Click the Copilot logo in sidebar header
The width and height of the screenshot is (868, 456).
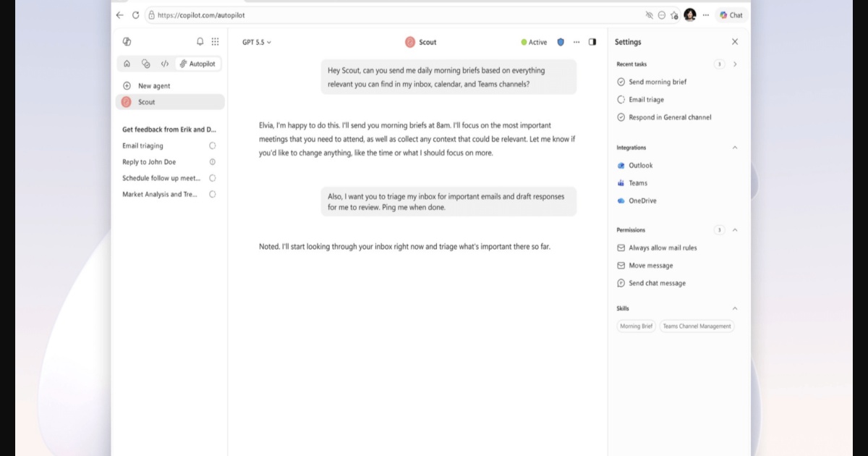127,42
